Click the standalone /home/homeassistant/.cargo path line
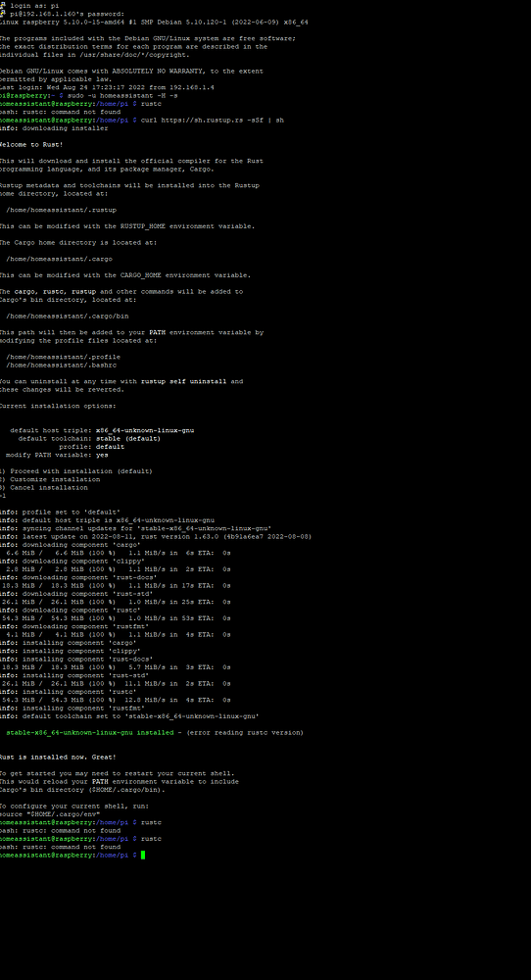The image size is (531, 980). pos(60,259)
